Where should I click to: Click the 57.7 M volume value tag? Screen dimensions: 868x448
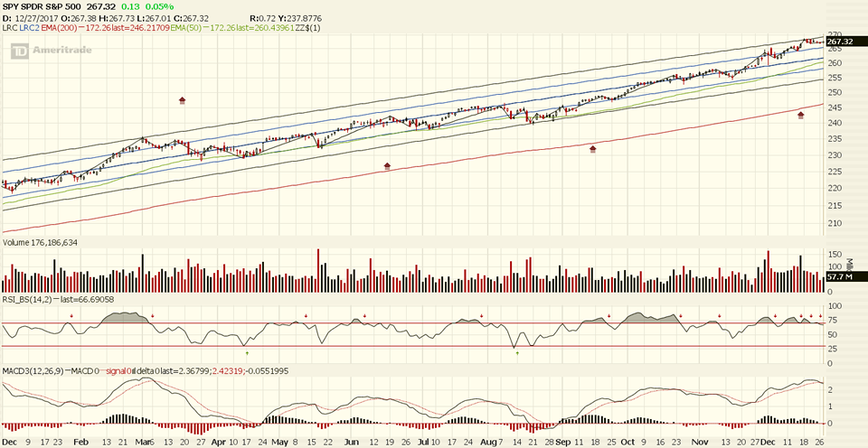coord(840,281)
